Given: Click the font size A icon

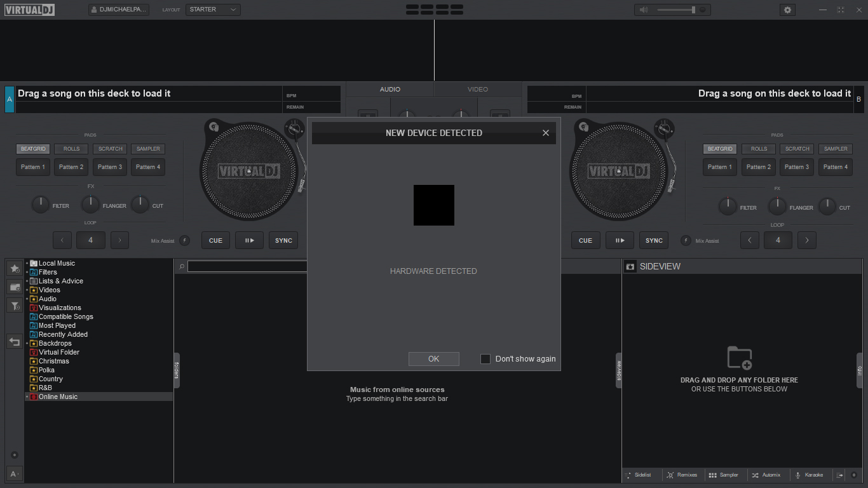Looking at the screenshot, I should (14, 474).
